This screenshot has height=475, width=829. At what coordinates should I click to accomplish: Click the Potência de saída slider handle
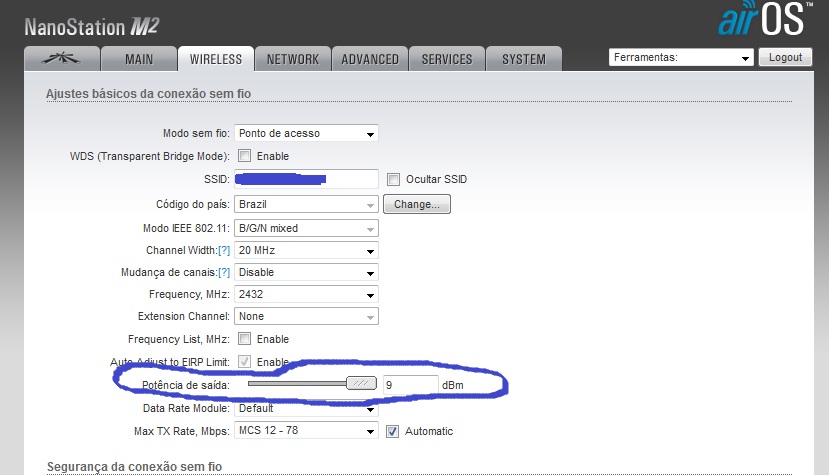pos(361,383)
